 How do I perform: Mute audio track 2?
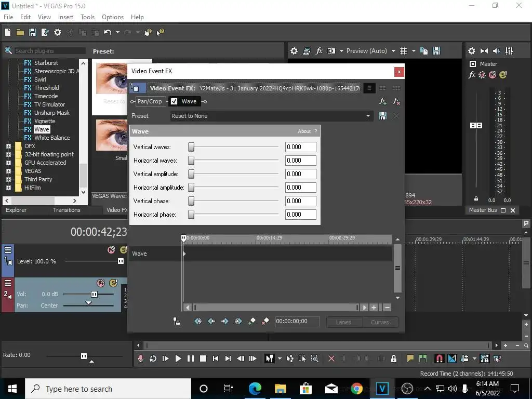point(101,283)
